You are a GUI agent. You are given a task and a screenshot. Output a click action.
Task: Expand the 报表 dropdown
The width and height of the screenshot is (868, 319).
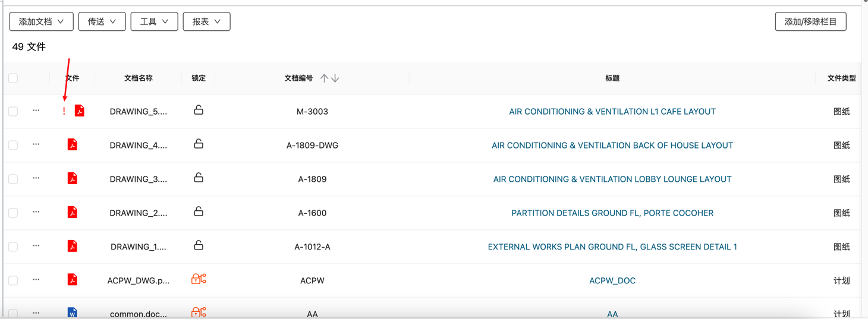coord(206,22)
